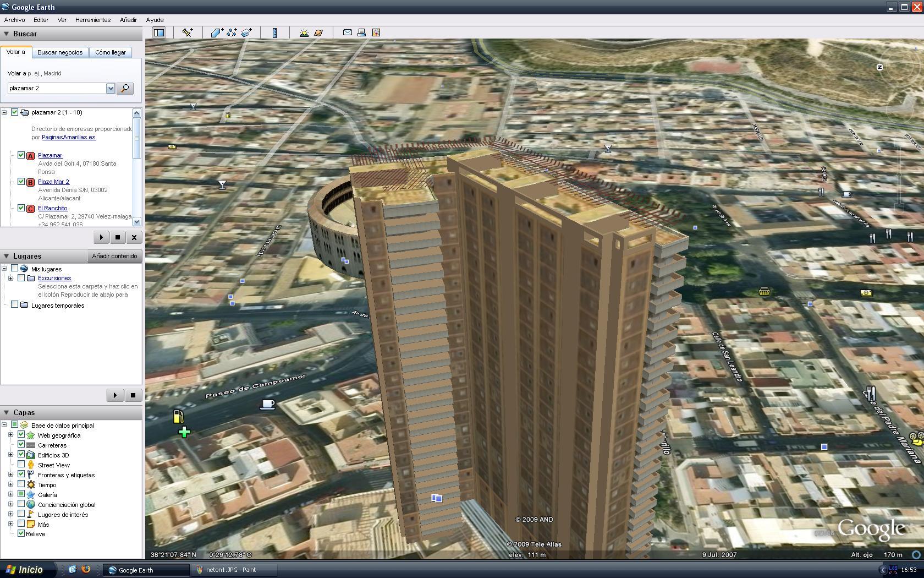Open the Volar a search history dropdown
Viewport: 924px width, 578px height.
coord(111,88)
